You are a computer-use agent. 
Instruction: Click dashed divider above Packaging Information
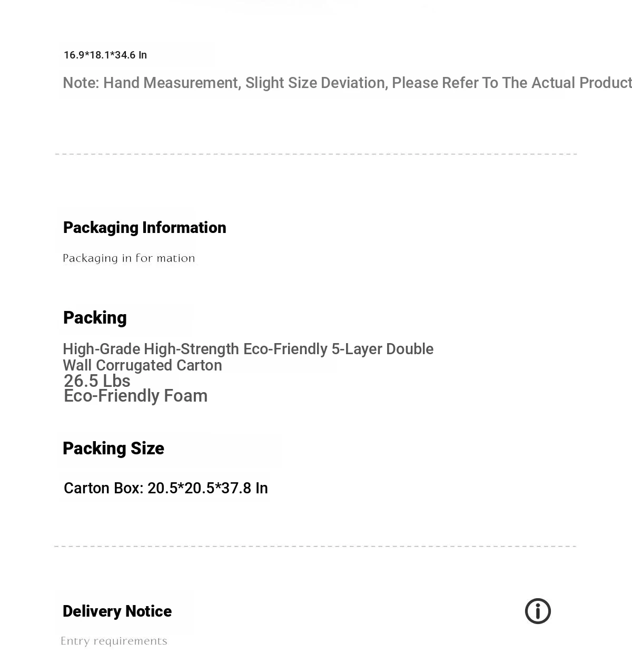pos(316,154)
